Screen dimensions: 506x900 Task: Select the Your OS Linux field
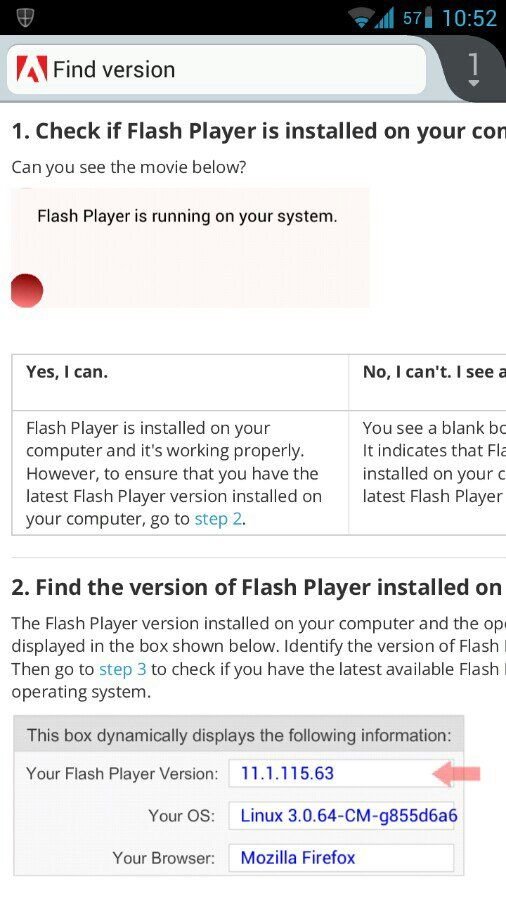[x=341, y=816]
